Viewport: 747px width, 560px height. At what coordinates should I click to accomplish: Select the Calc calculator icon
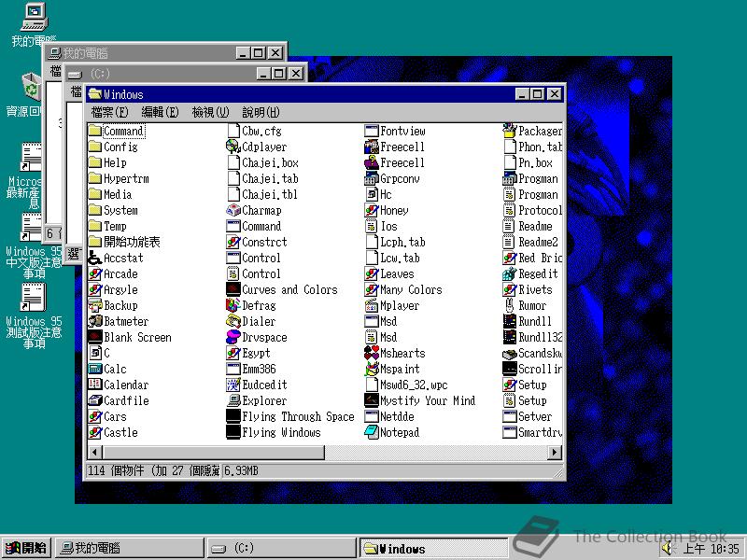(95, 369)
